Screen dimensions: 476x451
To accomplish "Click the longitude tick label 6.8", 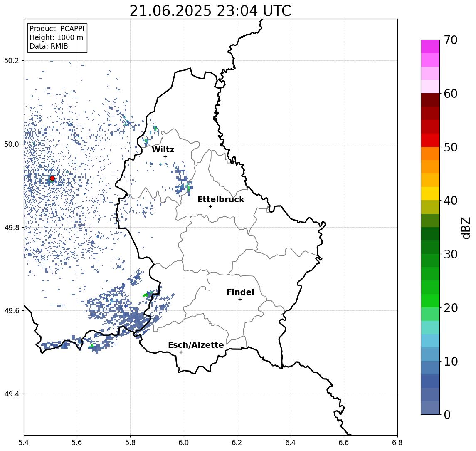I will pos(397,443).
